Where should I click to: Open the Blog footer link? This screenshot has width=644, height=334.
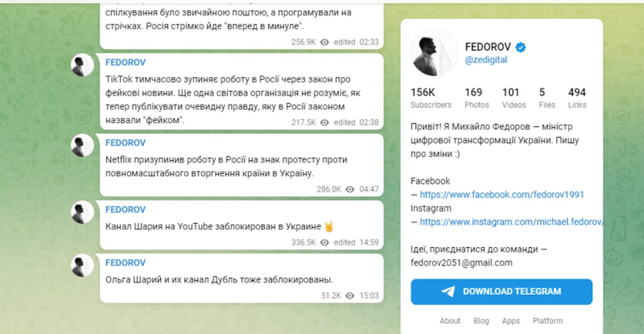pyautogui.click(x=481, y=321)
